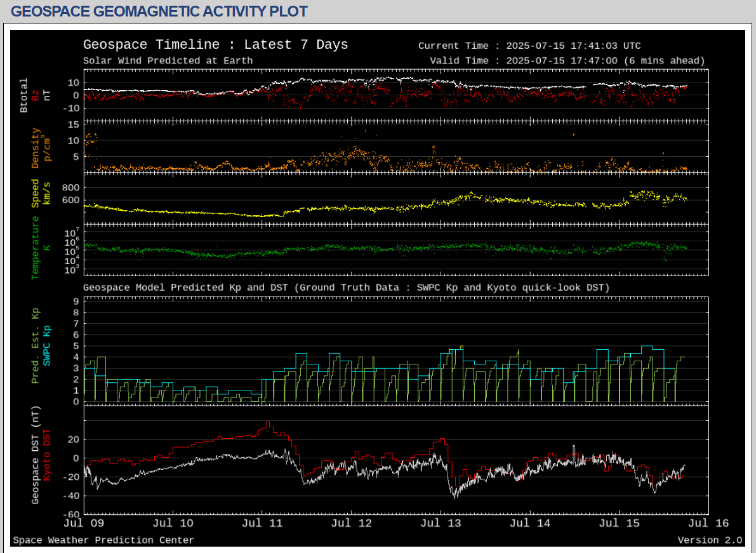The image size is (756, 553).
Task: Click the cyan SWPC Kp legend label
Action: pos(46,344)
